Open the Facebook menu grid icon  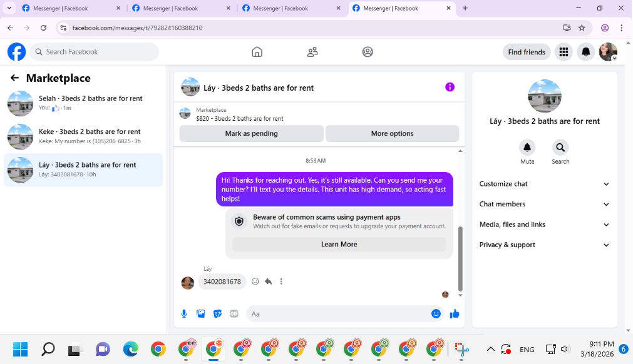pos(564,52)
